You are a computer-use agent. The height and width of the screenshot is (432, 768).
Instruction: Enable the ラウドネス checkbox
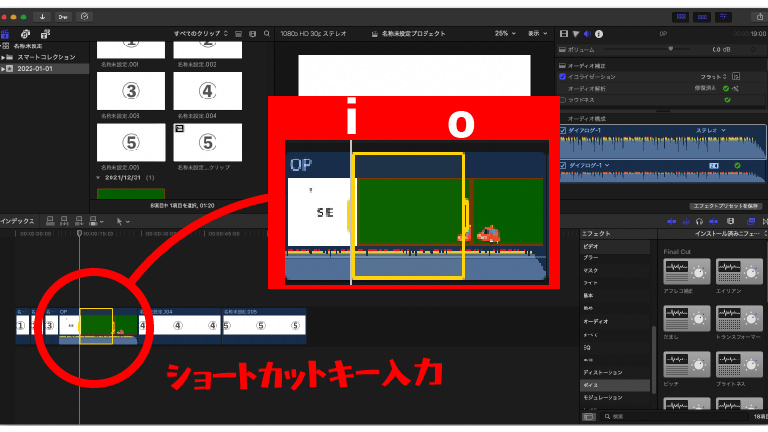tap(562, 100)
